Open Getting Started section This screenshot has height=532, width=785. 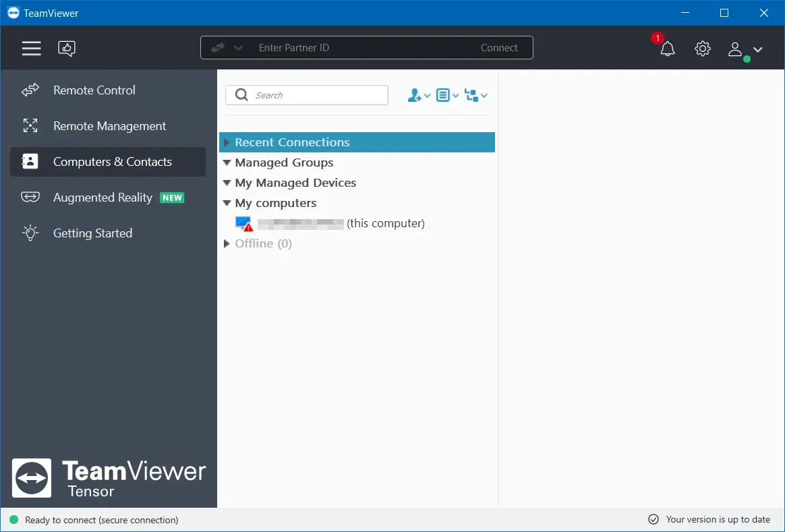(x=108, y=233)
